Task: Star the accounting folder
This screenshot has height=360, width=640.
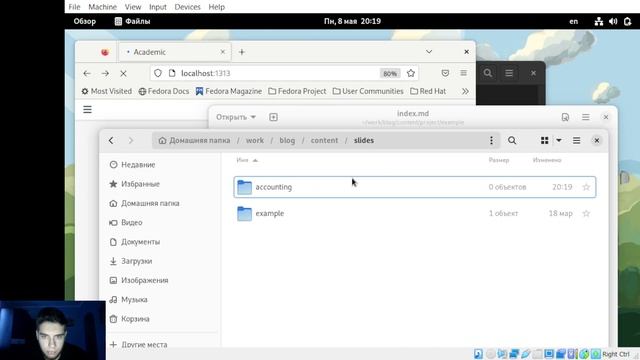Action: [x=586, y=187]
